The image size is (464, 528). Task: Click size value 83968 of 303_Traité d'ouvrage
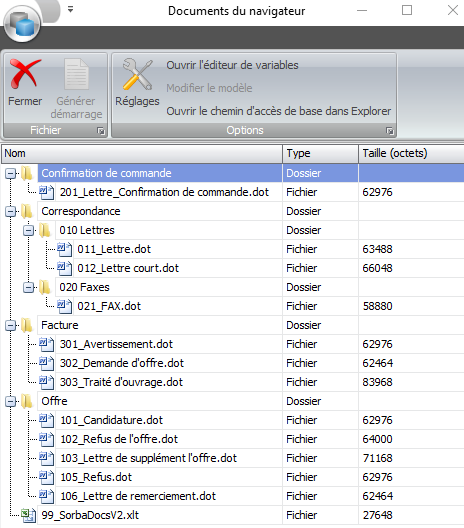pyautogui.click(x=377, y=382)
